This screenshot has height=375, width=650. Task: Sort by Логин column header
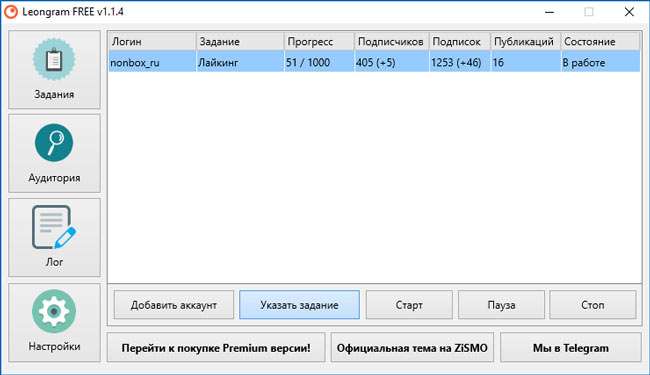pyautogui.click(x=152, y=41)
